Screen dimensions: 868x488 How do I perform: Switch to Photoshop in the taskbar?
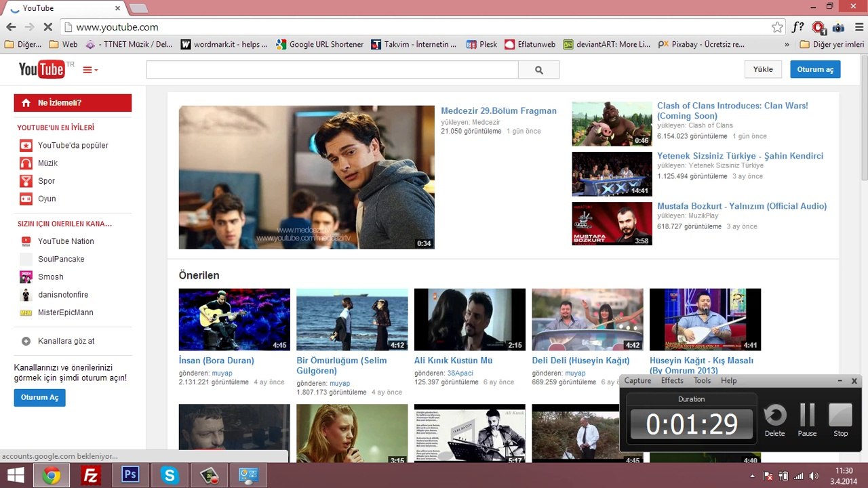click(x=130, y=475)
